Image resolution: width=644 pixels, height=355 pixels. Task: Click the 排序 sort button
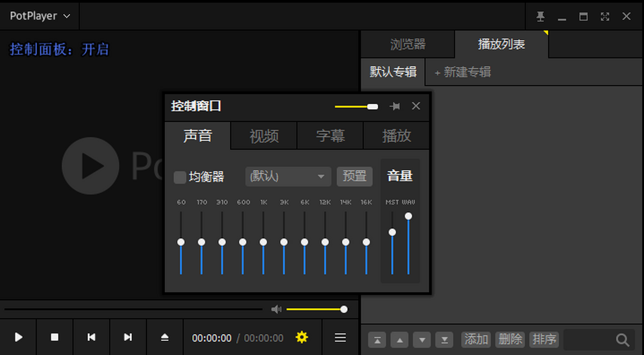click(544, 339)
